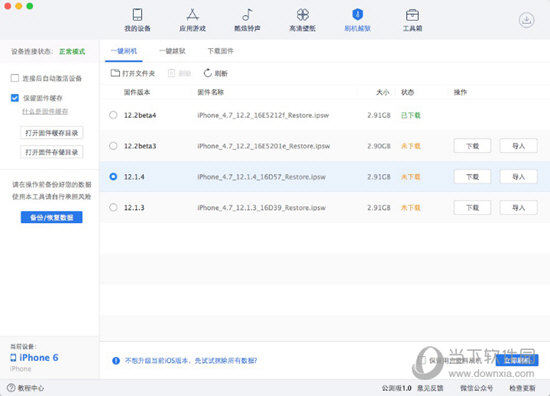Click the blue 备份/恢复数据 button
Image resolution: width=550 pixels, height=396 pixels.
[x=52, y=217]
